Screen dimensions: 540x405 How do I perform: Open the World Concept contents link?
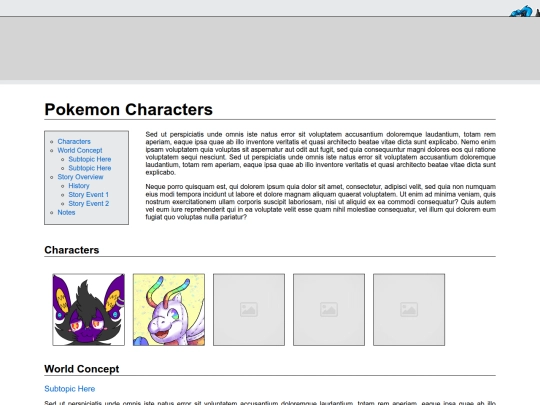80,150
